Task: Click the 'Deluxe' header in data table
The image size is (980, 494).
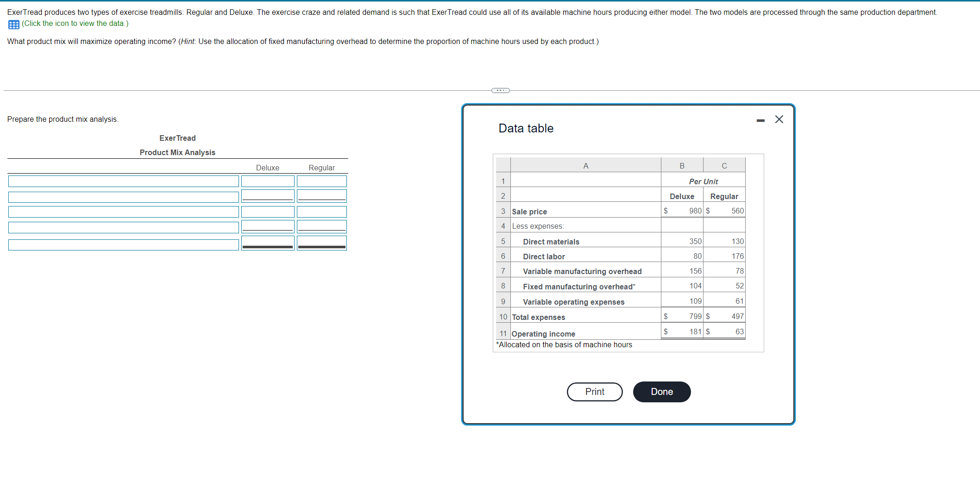Action: 682,196
